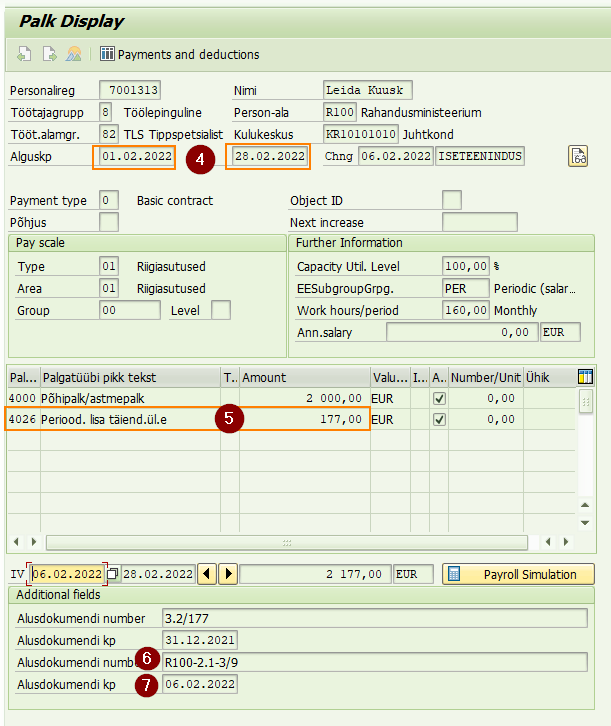The height and width of the screenshot is (726, 611).
Task: Click the Alusdokumendi number field R100-2.1-3/9
Action: click(x=374, y=662)
